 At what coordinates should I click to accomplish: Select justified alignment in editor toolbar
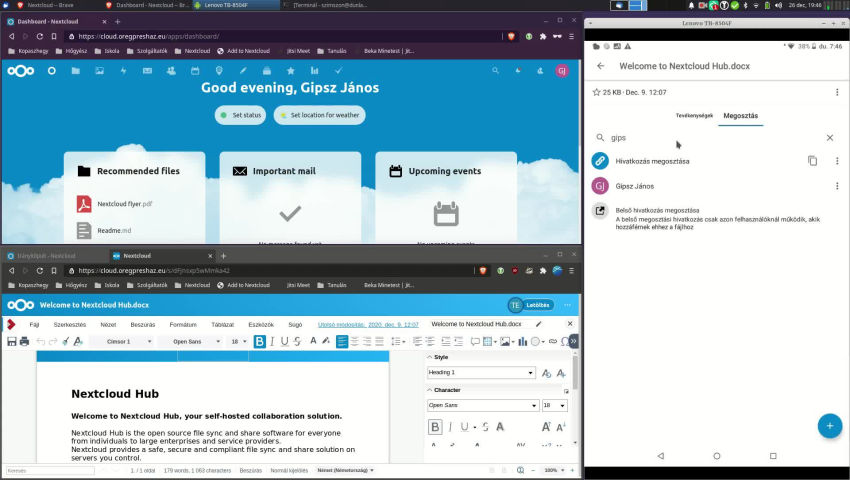379,341
